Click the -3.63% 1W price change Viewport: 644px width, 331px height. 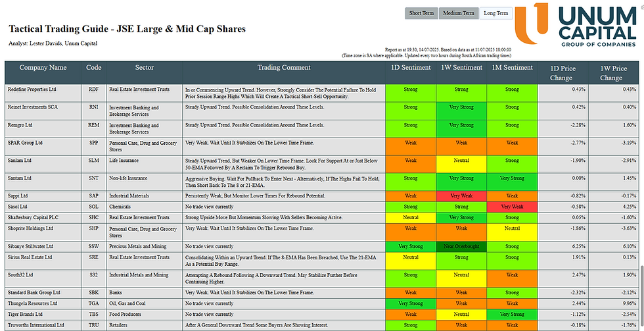coord(628,228)
